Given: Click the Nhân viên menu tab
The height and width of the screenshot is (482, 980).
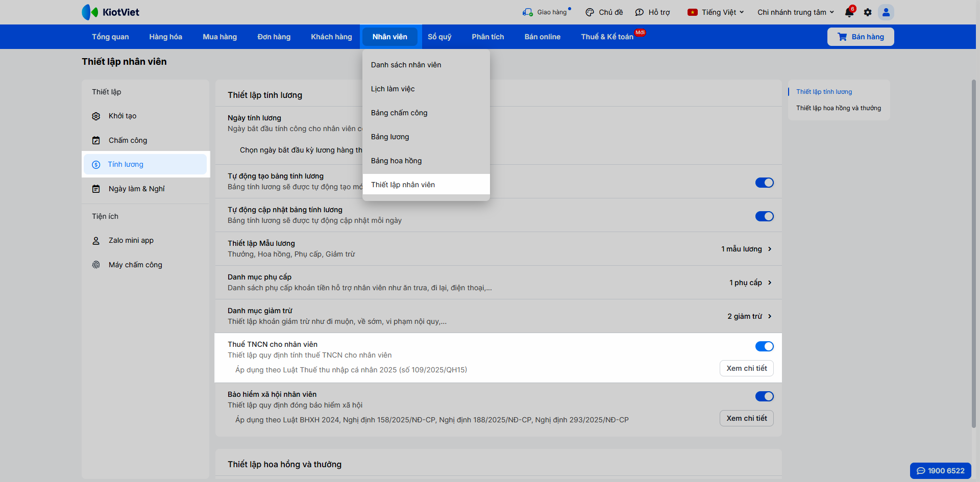Looking at the screenshot, I should (x=390, y=37).
